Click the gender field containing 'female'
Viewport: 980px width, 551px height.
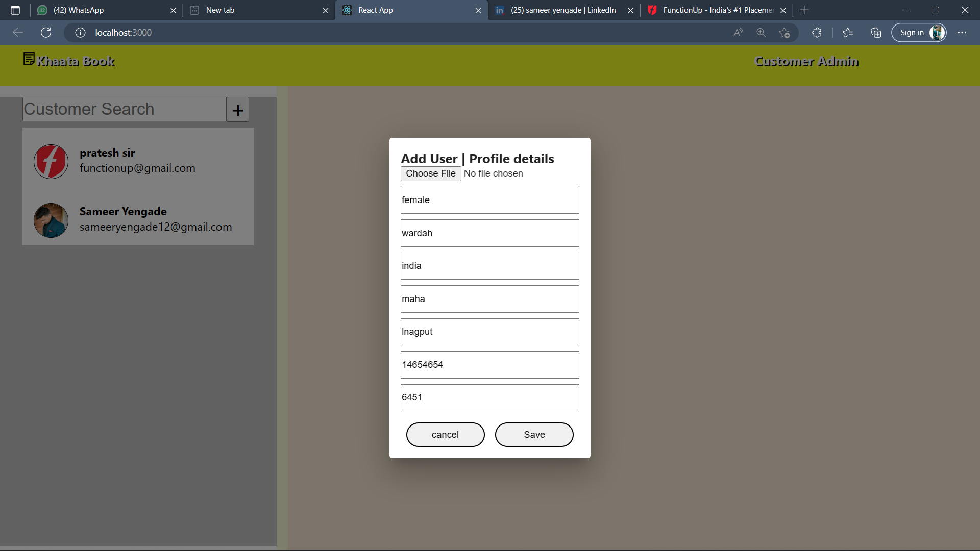tap(489, 200)
